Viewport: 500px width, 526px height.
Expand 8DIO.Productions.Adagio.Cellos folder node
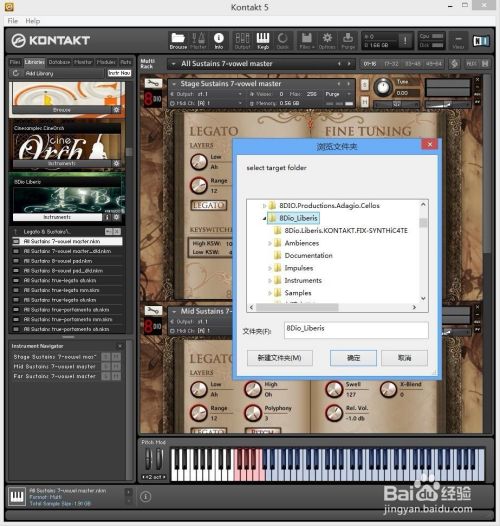click(x=264, y=205)
